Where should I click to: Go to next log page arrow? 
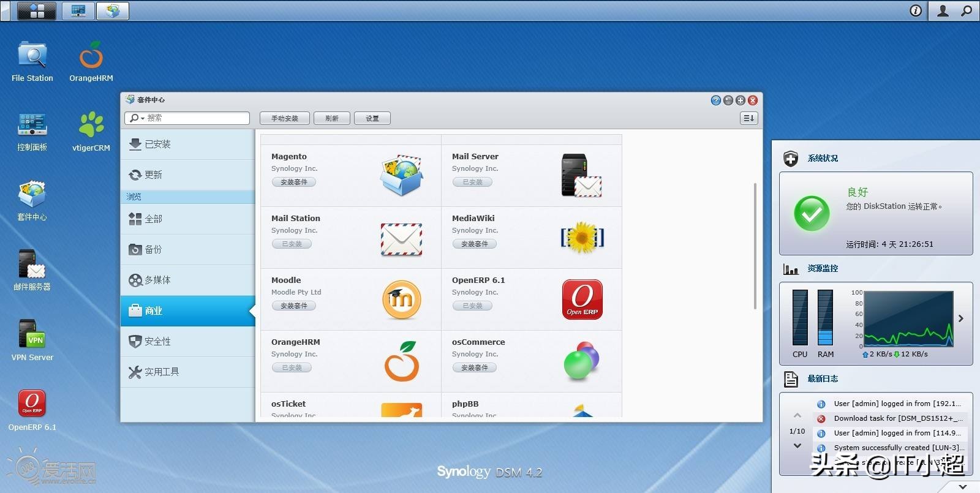click(x=797, y=446)
